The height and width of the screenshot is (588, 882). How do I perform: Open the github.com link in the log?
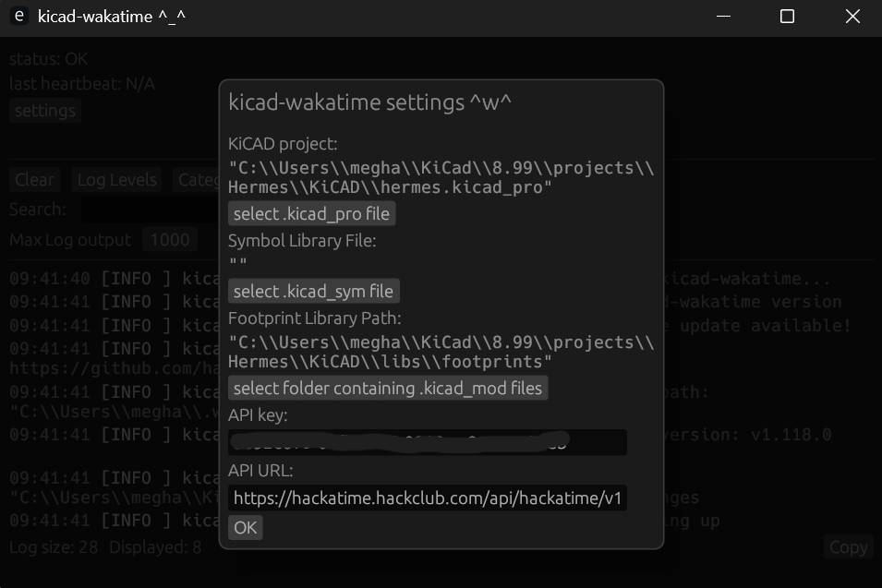111,368
